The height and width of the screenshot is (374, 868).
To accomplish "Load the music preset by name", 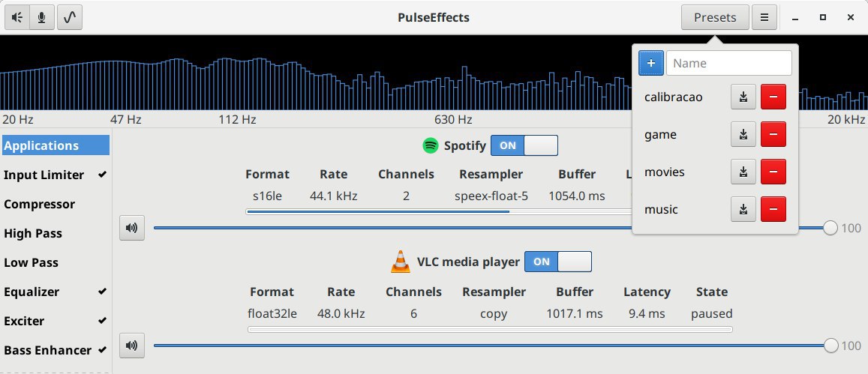I will [x=661, y=210].
